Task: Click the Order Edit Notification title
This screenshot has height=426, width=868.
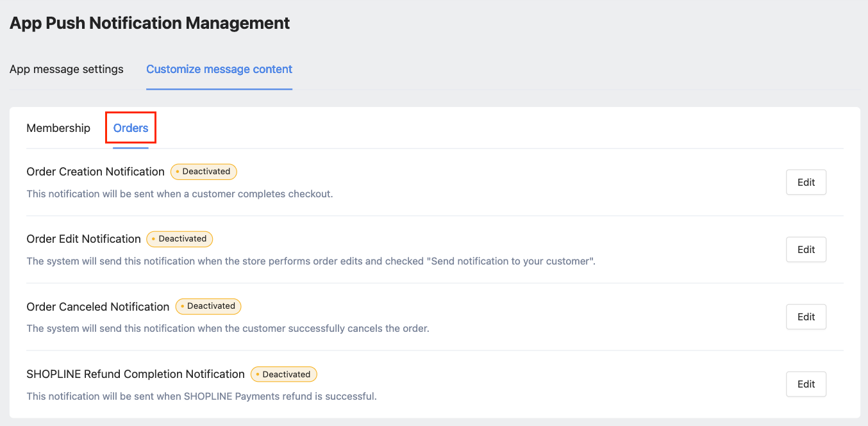Action: tap(83, 239)
